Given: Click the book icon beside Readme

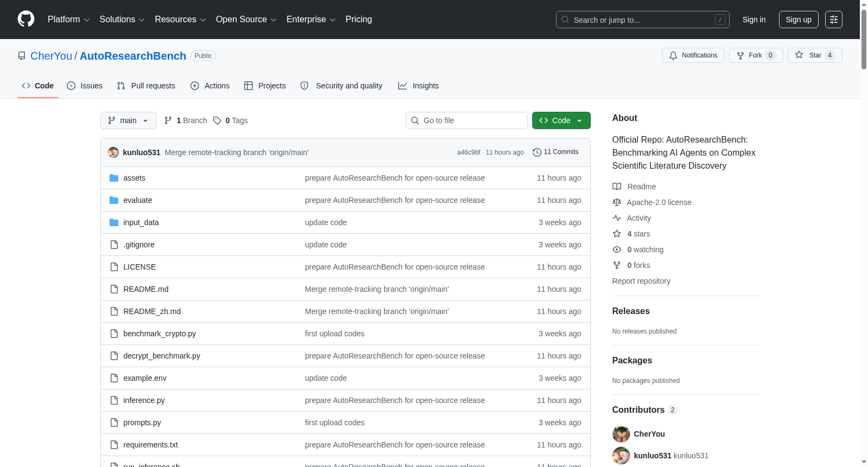Looking at the screenshot, I should coord(617,187).
